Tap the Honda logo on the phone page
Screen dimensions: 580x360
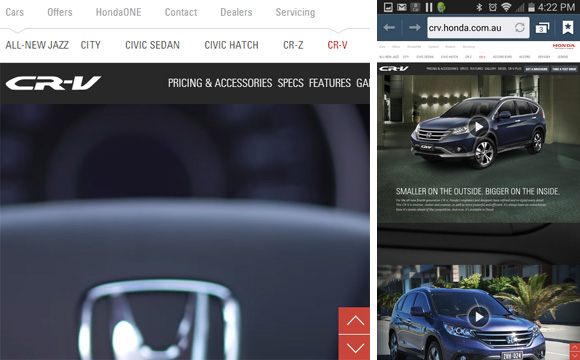[x=564, y=46]
